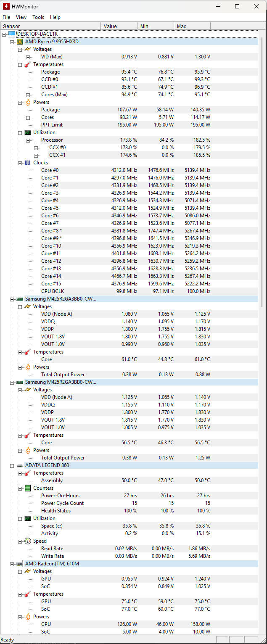267x644 pixels.
Task: Open the File menu
Action: [x=6, y=17]
